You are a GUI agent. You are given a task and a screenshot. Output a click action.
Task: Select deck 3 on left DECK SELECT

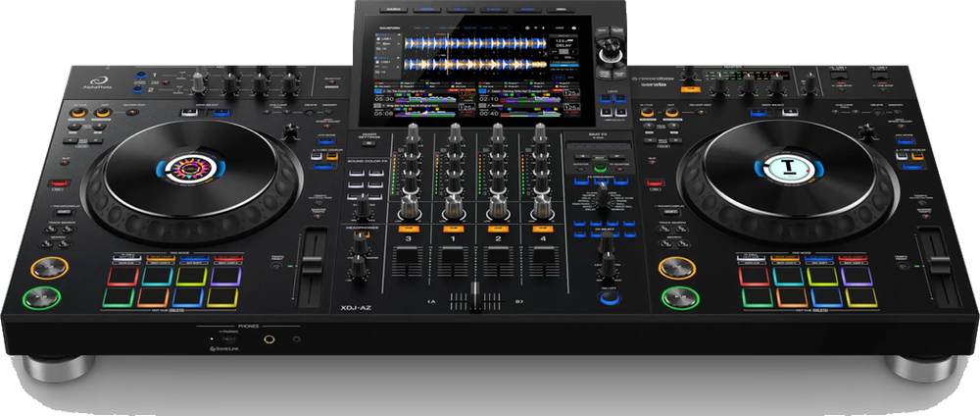point(189,113)
